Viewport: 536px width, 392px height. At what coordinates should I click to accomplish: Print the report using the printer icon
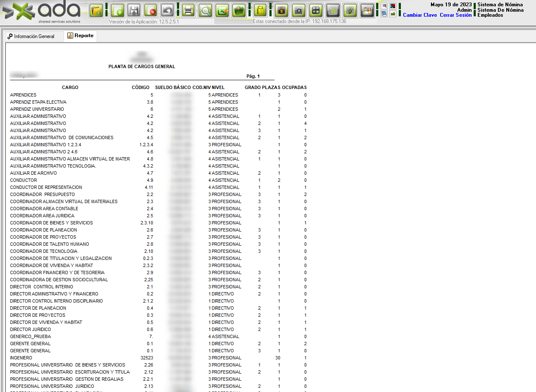[x=188, y=10]
